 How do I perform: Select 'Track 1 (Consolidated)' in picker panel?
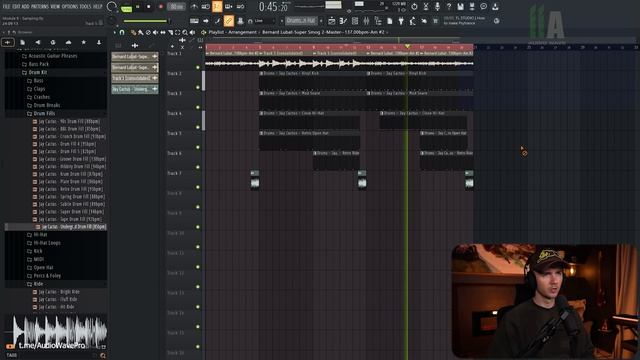tap(135, 78)
